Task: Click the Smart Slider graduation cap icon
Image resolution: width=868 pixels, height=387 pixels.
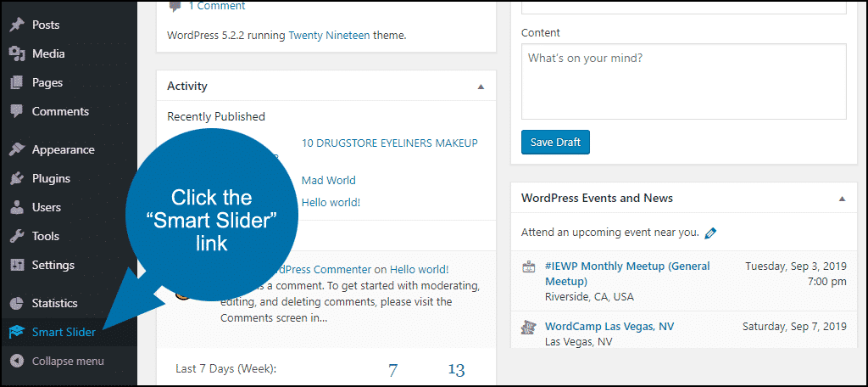Action: [17, 332]
